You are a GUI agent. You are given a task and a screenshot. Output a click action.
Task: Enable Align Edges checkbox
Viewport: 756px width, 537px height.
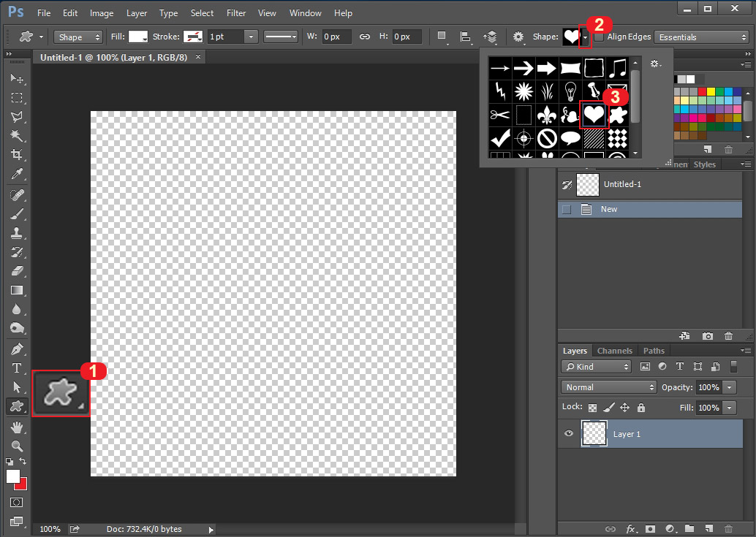[599, 37]
